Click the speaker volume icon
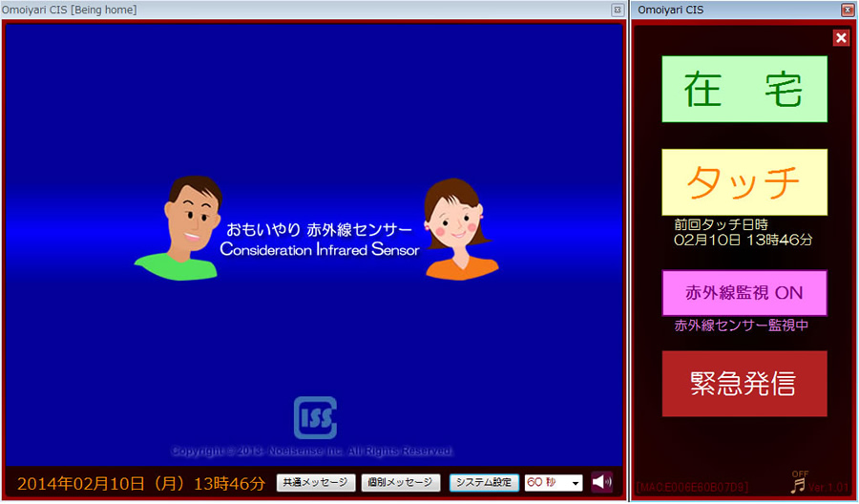The image size is (859, 504). coord(601,482)
